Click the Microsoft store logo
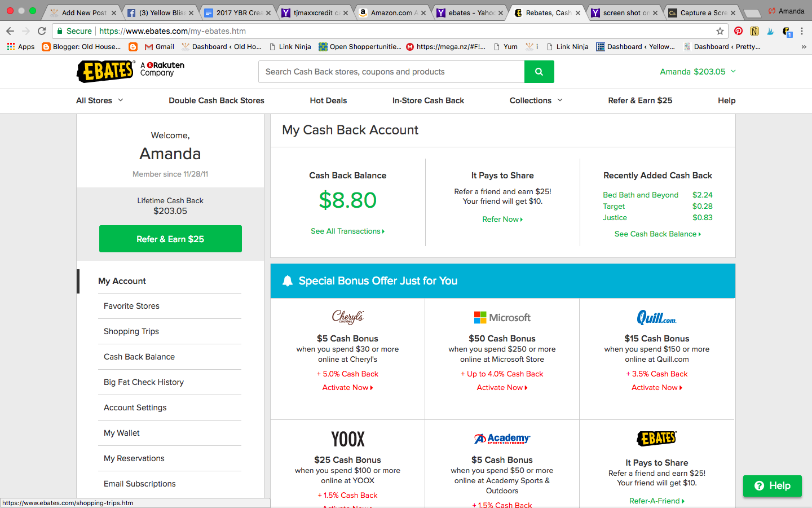 [502, 318]
